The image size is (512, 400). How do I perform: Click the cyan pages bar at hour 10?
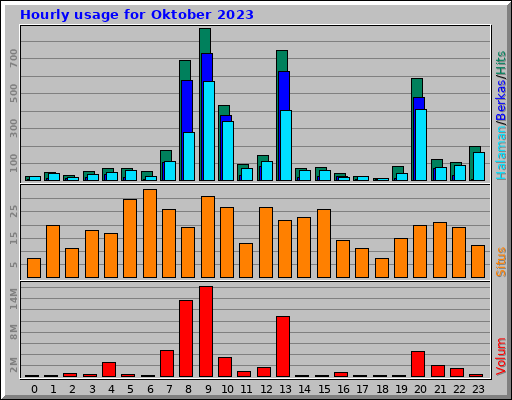228,151
